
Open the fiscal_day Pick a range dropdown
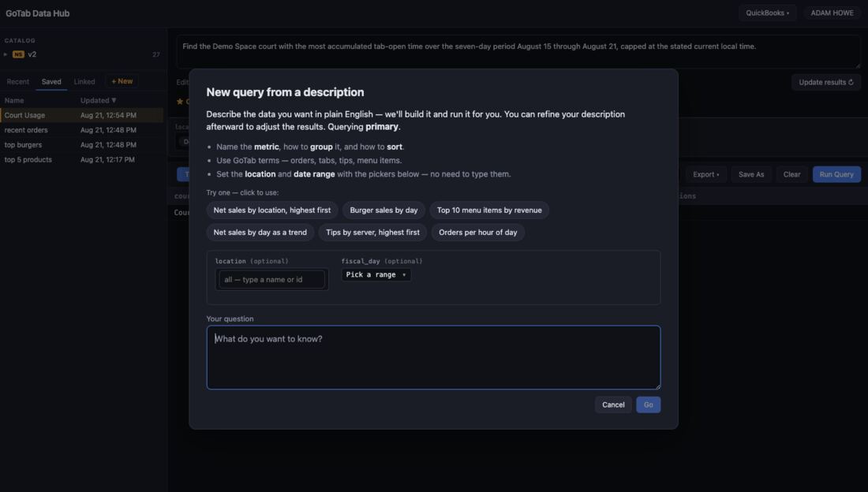[x=376, y=274]
